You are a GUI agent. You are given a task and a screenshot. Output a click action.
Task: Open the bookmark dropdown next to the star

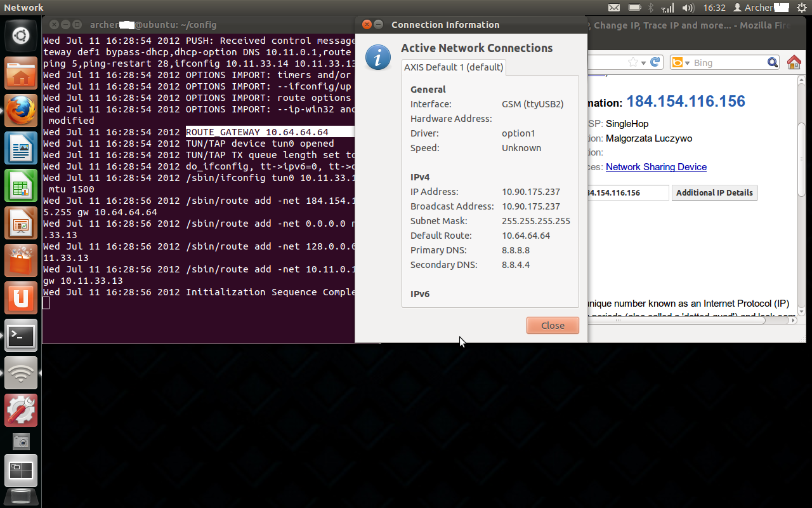click(643, 62)
